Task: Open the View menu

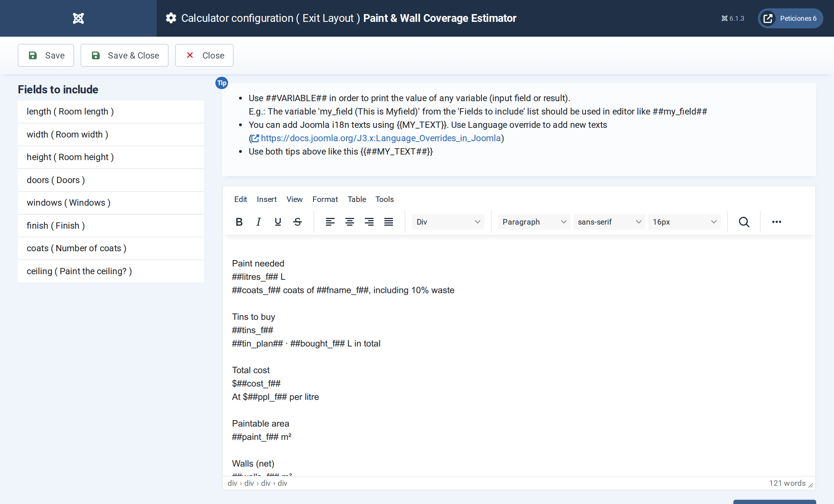Action: click(x=294, y=199)
